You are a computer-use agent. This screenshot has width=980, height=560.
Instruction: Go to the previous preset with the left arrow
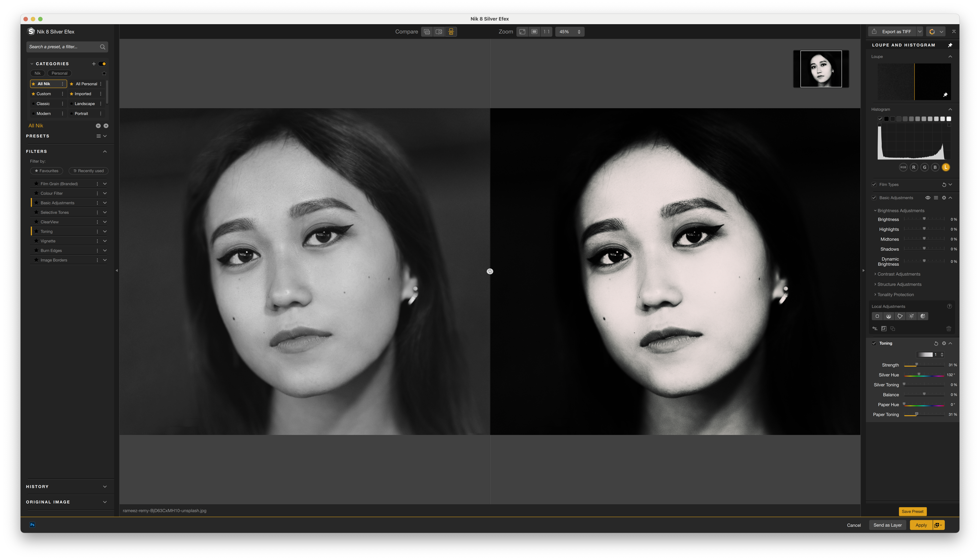(98, 126)
